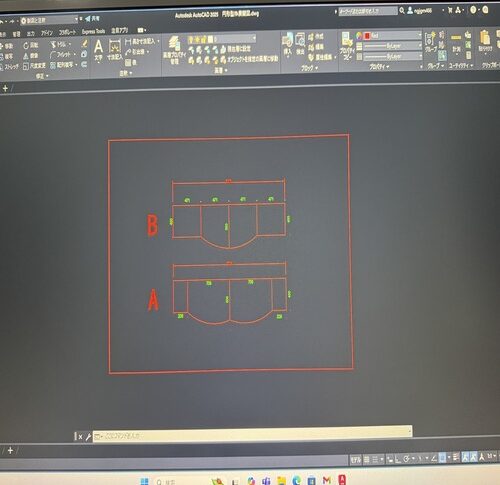The width and height of the screenshot is (500, 485).
Task: Click the red color swatch in Properties panel
Action: (x=367, y=35)
